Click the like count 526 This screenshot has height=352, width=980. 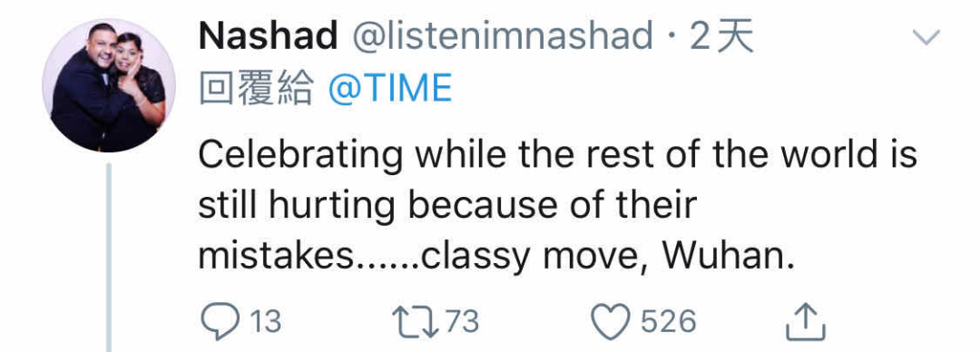click(x=668, y=322)
